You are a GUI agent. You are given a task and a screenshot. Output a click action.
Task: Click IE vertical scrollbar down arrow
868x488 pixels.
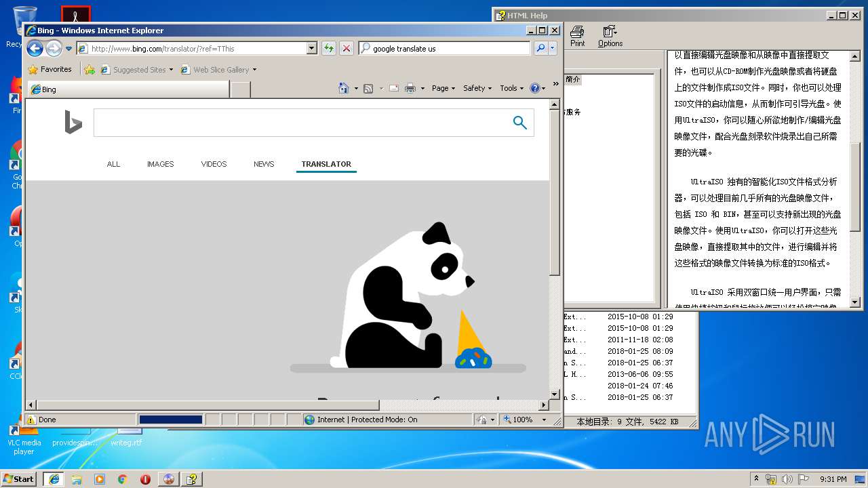tap(555, 394)
